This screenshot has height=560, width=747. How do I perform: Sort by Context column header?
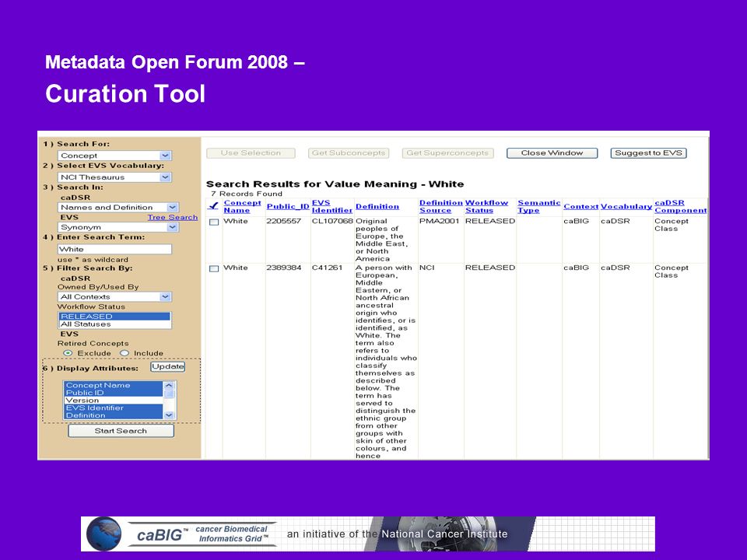click(x=580, y=206)
